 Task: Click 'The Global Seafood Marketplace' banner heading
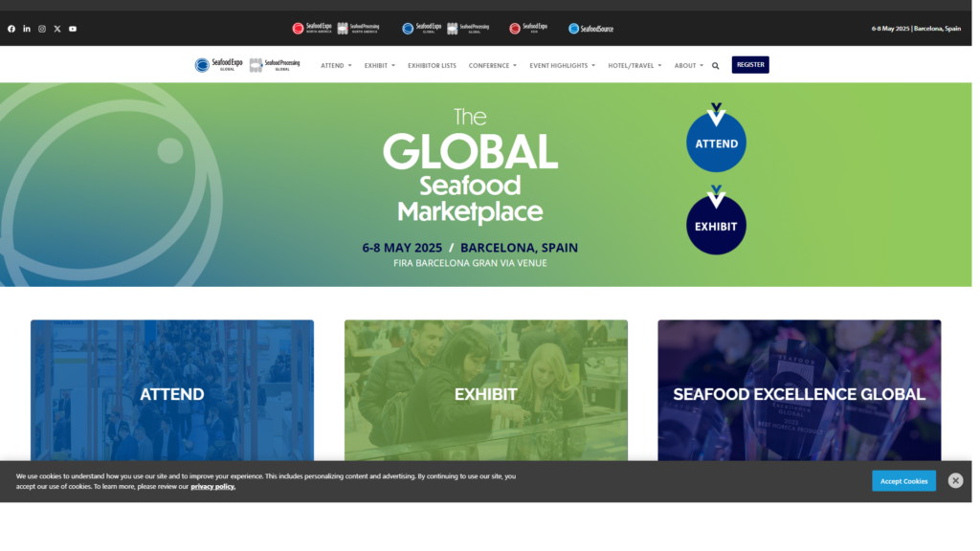[x=470, y=166]
